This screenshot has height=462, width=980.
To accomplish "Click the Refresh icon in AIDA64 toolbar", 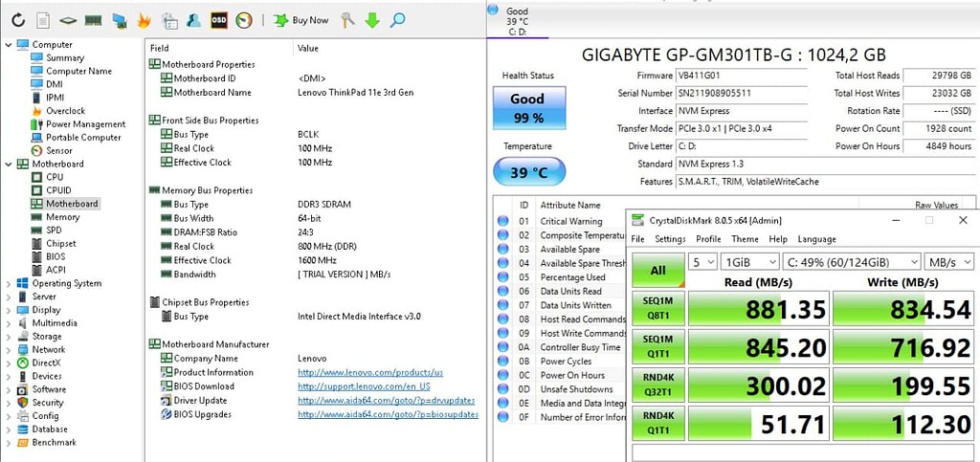I will [x=18, y=21].
